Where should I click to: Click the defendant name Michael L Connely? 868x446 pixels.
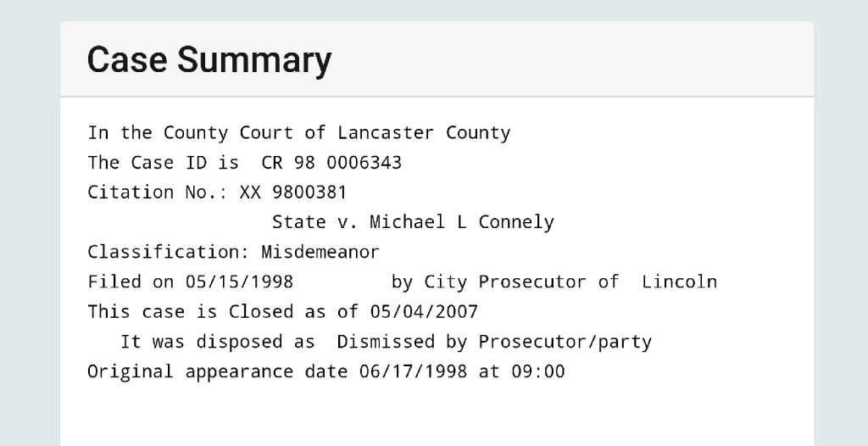pyautogui.click(x=461, y=222)
